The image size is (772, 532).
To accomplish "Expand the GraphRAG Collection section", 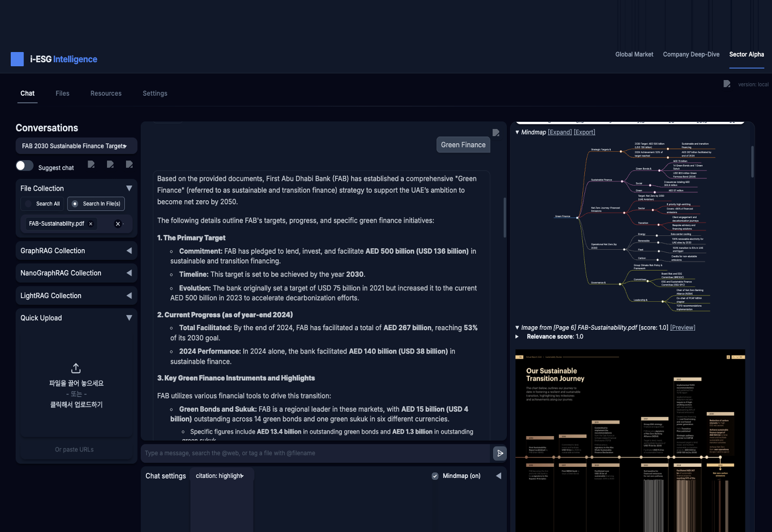I will [129, 251].
